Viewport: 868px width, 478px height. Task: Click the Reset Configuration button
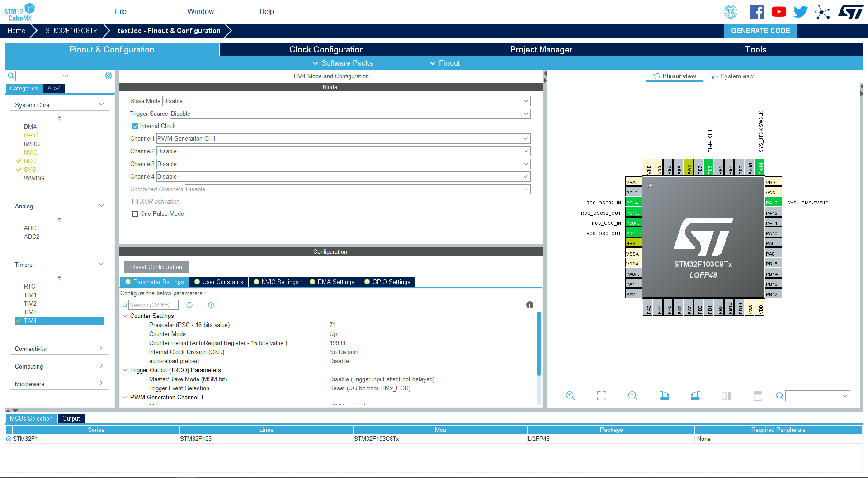156,267
